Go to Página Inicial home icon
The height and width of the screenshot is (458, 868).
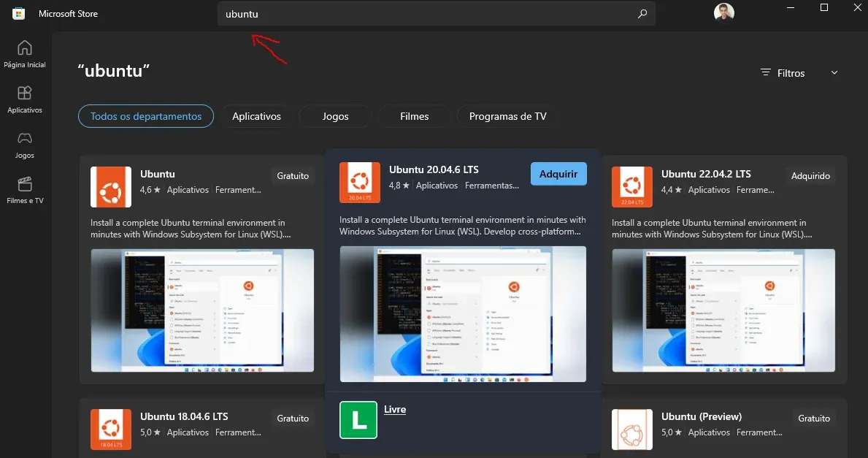[24, 47]
